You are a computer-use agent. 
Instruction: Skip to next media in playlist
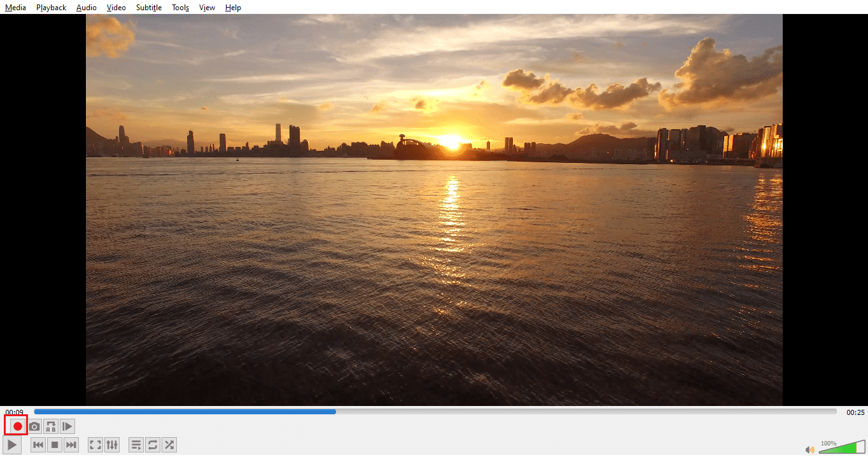71,445
